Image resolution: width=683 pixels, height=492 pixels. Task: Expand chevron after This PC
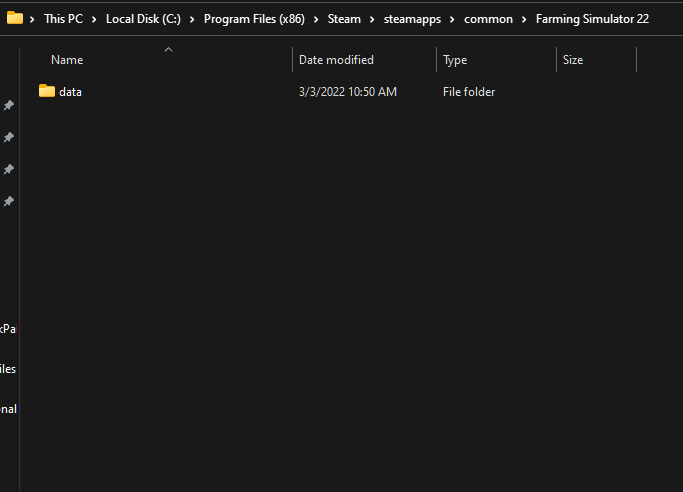pos(94,19)
